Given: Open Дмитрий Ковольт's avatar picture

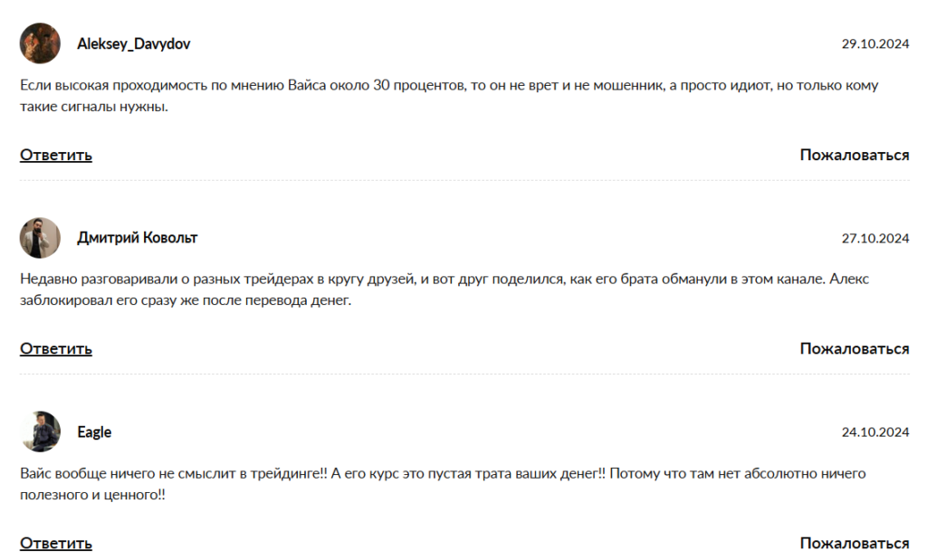Looking at the screenshot, I should click(40, 238).
